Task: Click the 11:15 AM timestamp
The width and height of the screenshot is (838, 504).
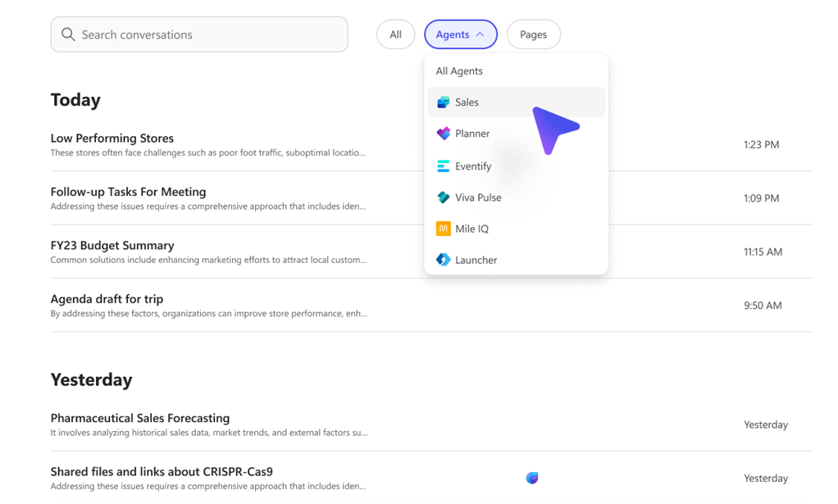Action: tap(763, 252)
